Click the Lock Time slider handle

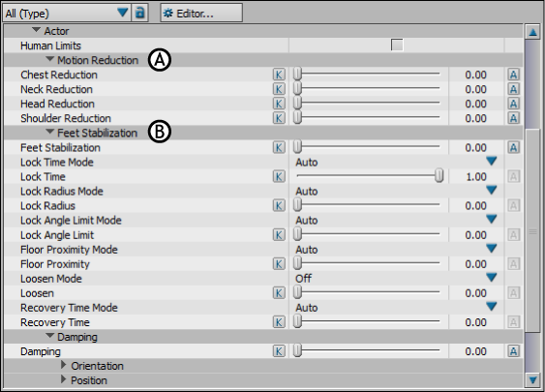(439, 176)
